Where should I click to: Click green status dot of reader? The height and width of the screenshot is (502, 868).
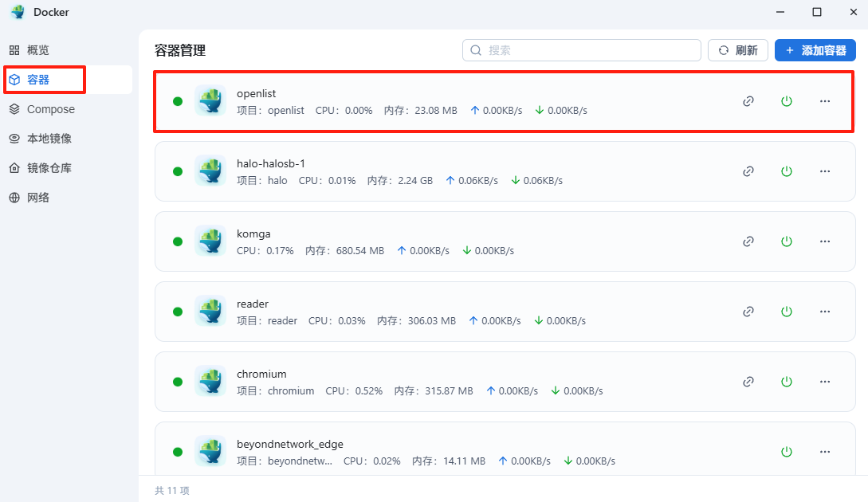(178, 312)
